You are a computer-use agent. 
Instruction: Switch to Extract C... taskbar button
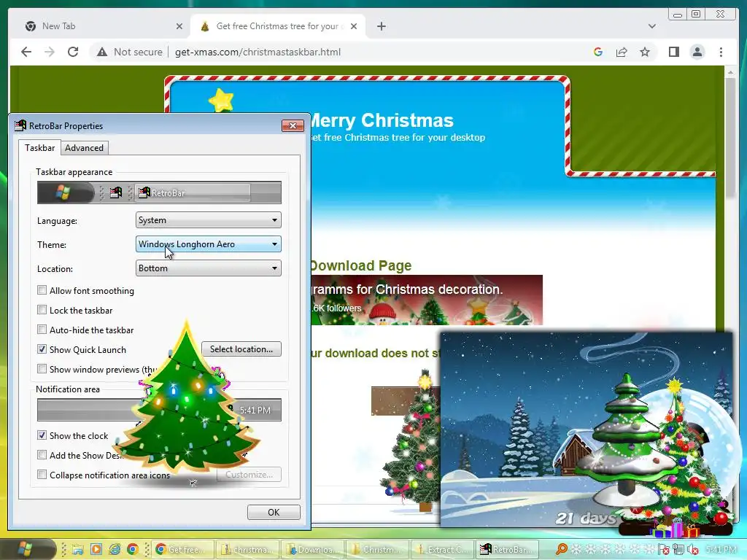tap(442, 550)
